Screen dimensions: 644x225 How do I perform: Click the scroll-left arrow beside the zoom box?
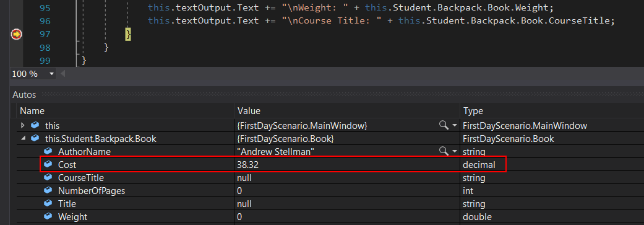pyautogui.click(x=63, y=74)
